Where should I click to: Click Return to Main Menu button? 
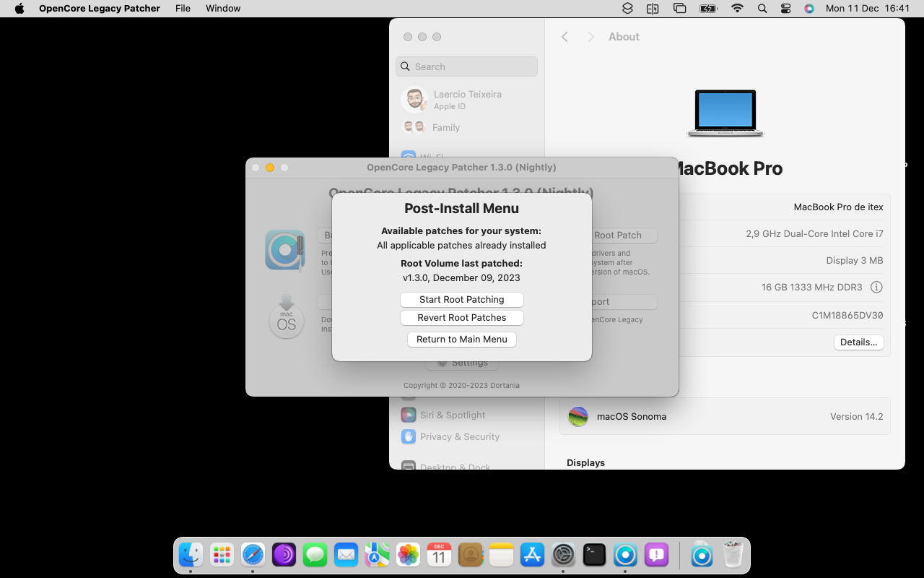(x=462, y=340)
